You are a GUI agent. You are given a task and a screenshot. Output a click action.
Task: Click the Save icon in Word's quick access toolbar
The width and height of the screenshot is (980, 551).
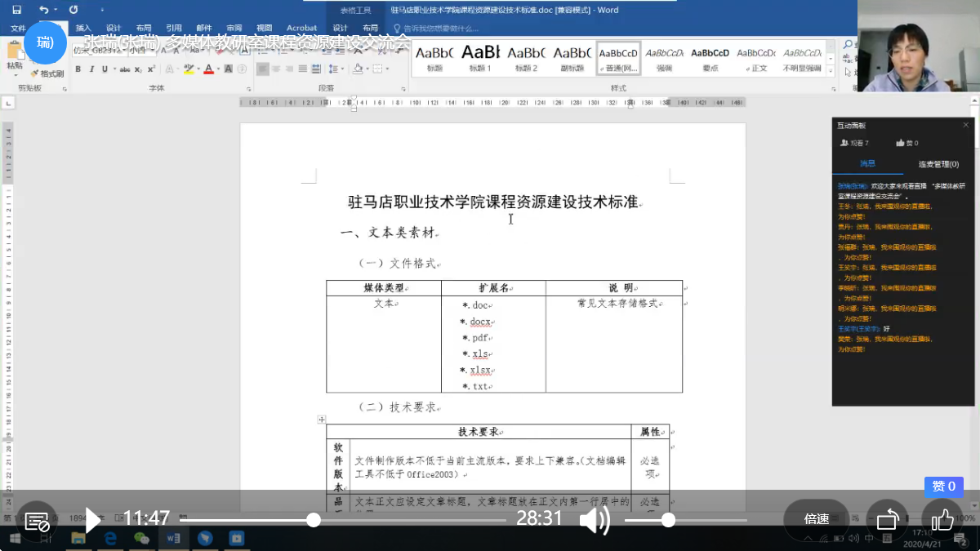18,10
